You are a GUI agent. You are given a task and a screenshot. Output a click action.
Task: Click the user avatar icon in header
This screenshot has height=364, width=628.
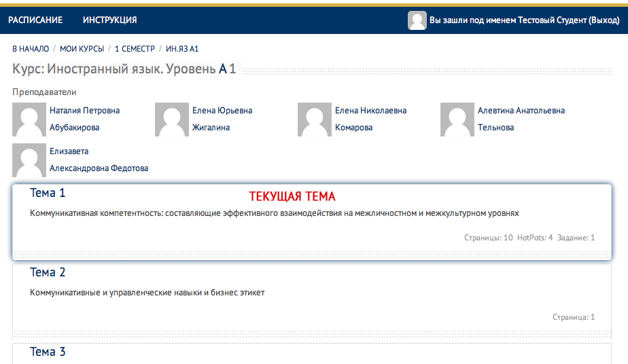point(417,20)
